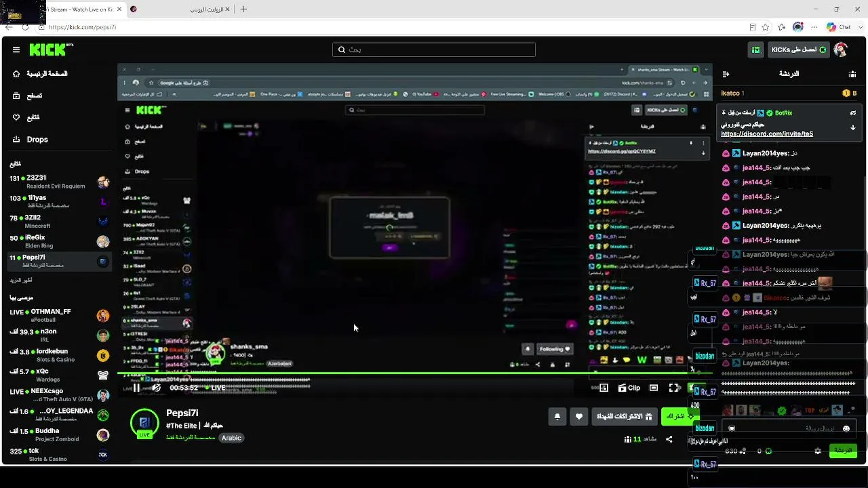The image size is (868, 488).
Task: Expand the pinned message down arrow
Action: coord(853,127)
